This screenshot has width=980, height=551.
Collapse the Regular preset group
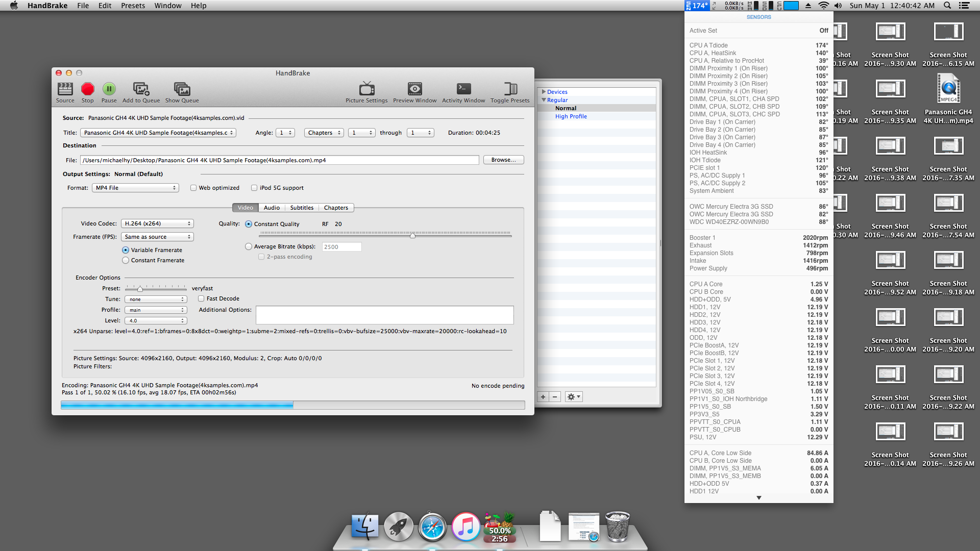[544, 100]
